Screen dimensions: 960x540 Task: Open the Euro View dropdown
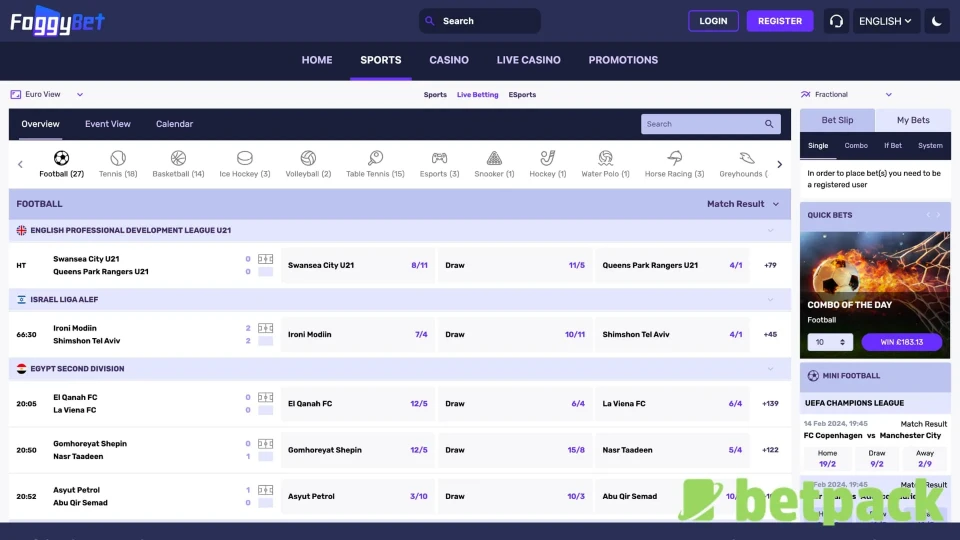click(x=47, y=94)
